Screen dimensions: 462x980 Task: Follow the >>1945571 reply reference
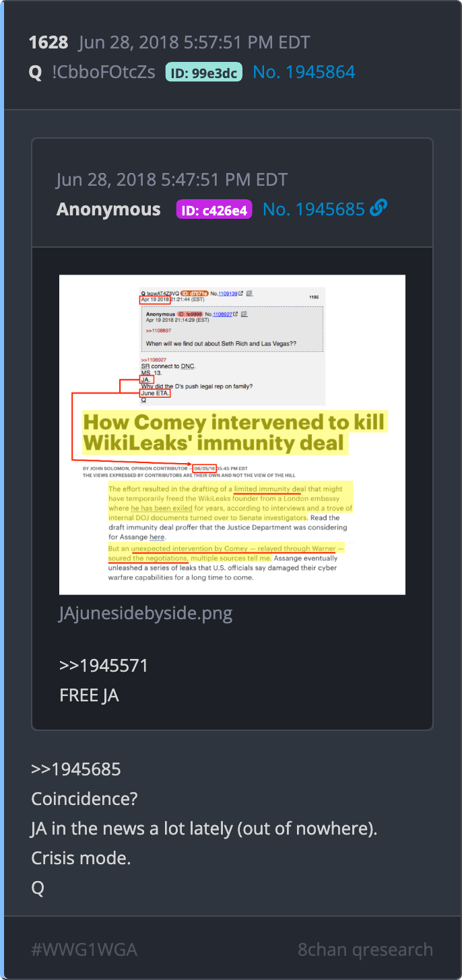pos(104,666)
